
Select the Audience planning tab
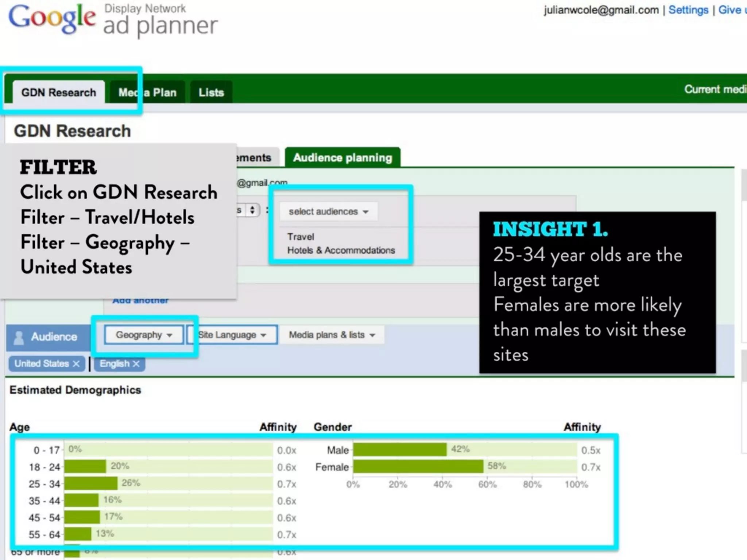coord(342,158)
